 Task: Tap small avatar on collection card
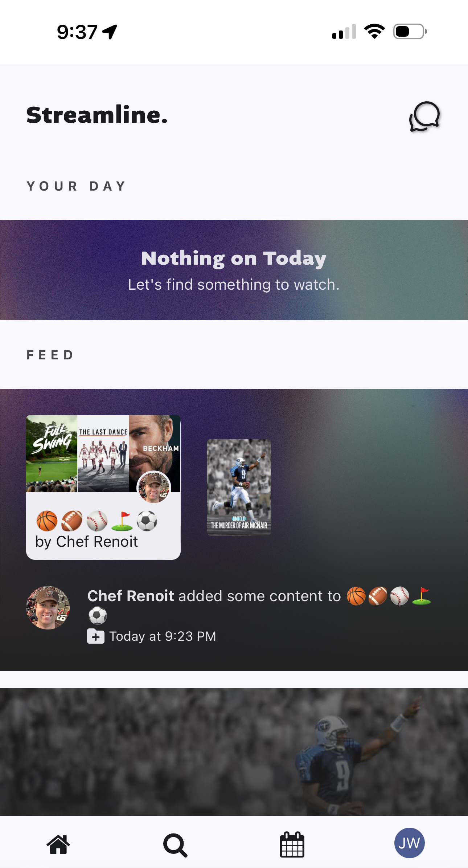pyautogui.click(x=153, y=487)
